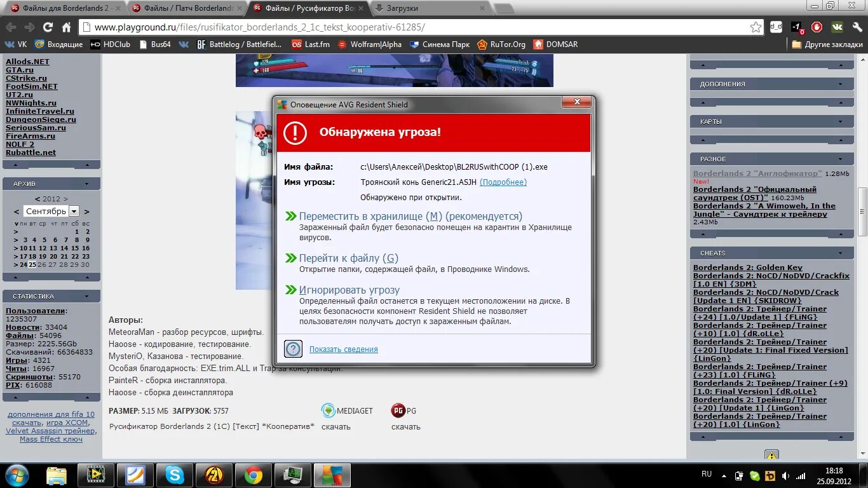Open the Другие закладки bookmarks folder
868x488 pixels.
pyautogui.click(x=827, y=44)
